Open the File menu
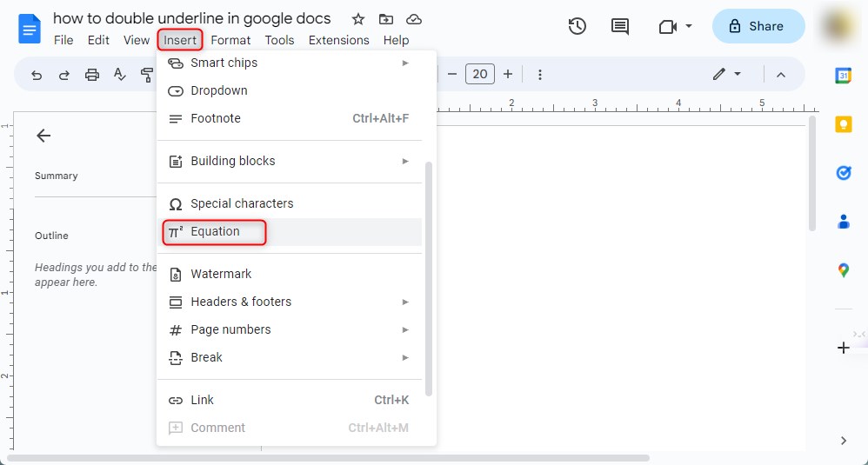The image size is (868, 465). pos(63,40)
